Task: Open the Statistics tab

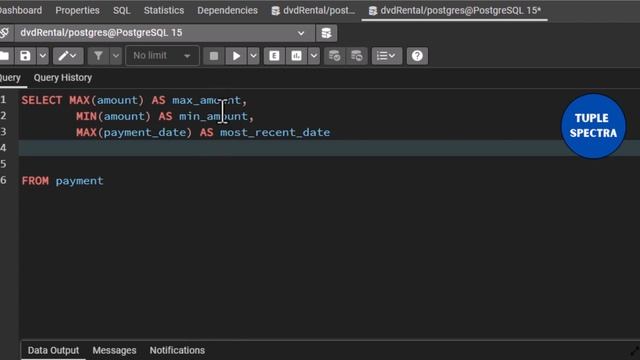Action: pyautogui.click(x=164, y=10)
